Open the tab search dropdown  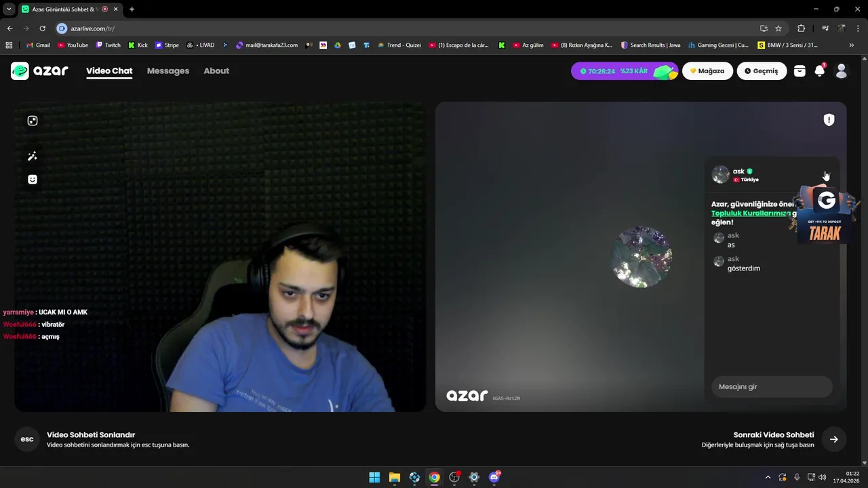pos(9,9)
